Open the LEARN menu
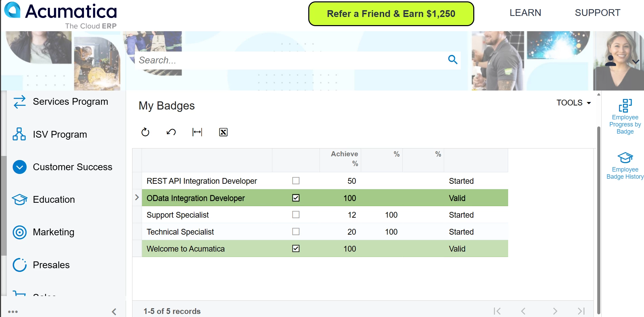This screenshot has width=644, height=317. click(x=525, y=13)
